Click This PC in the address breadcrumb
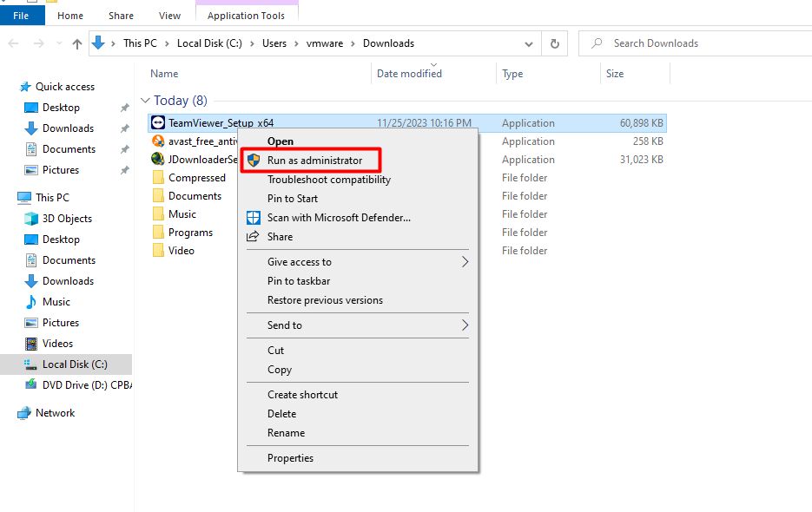The image size is (812, 512). pyautogui.click(x=140, y=43)
